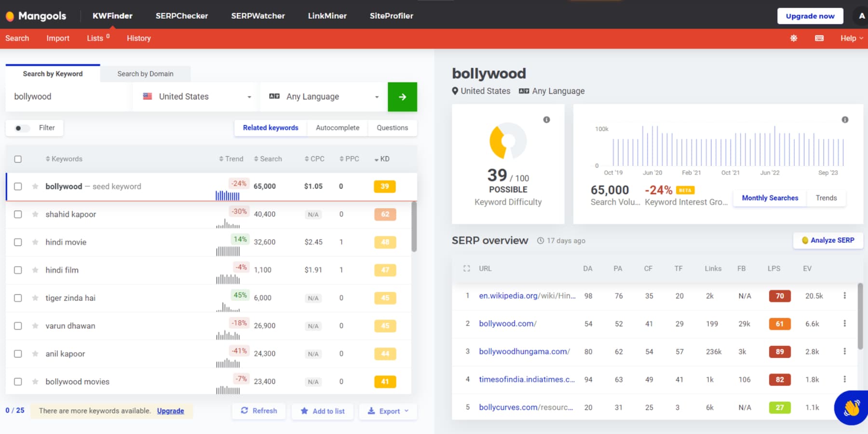
Task: Click inside the keyword search input field
Action: 68,96
